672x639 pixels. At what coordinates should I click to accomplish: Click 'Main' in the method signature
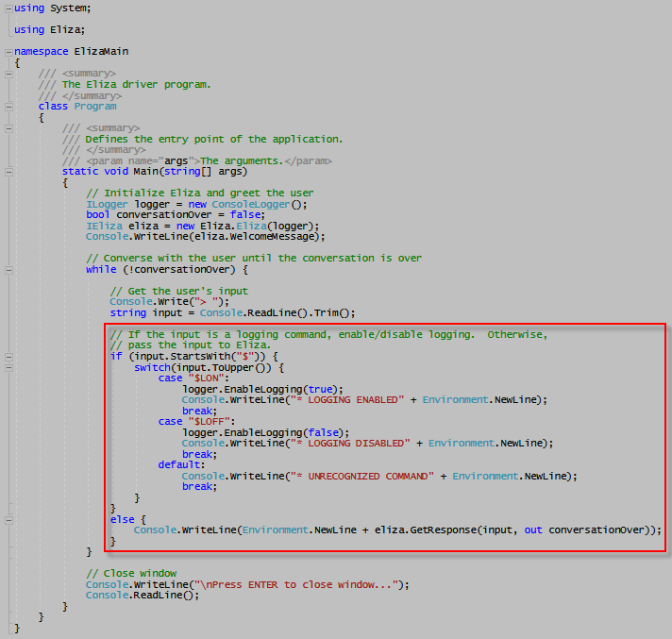click(x=145, y=172)
